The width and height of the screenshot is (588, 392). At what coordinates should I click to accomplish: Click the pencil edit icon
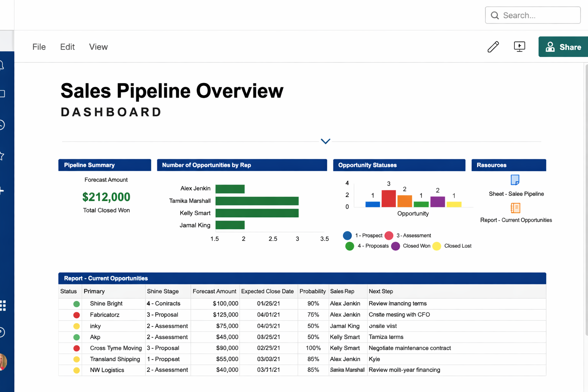click(493, 47)
